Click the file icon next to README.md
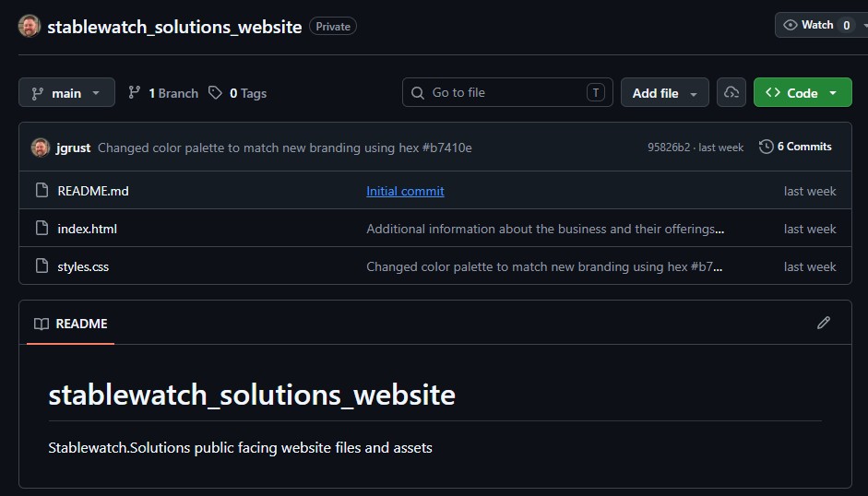 (42, 191)
